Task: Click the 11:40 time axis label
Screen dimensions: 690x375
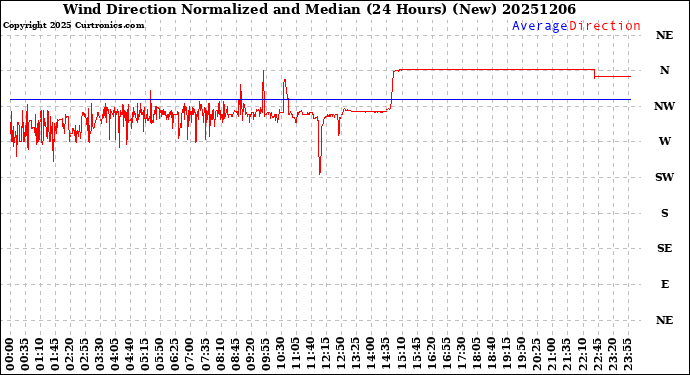Action: [x=310, y=355]
